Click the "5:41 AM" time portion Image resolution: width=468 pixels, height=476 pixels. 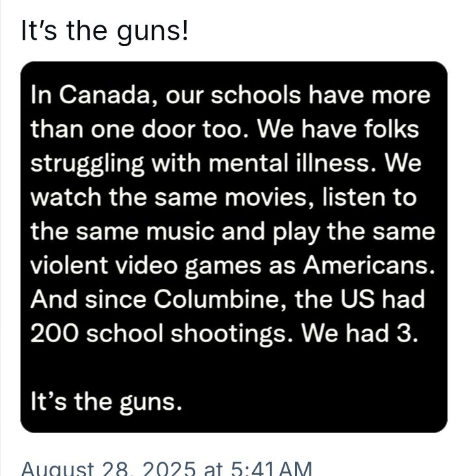(x=271, y=469)
